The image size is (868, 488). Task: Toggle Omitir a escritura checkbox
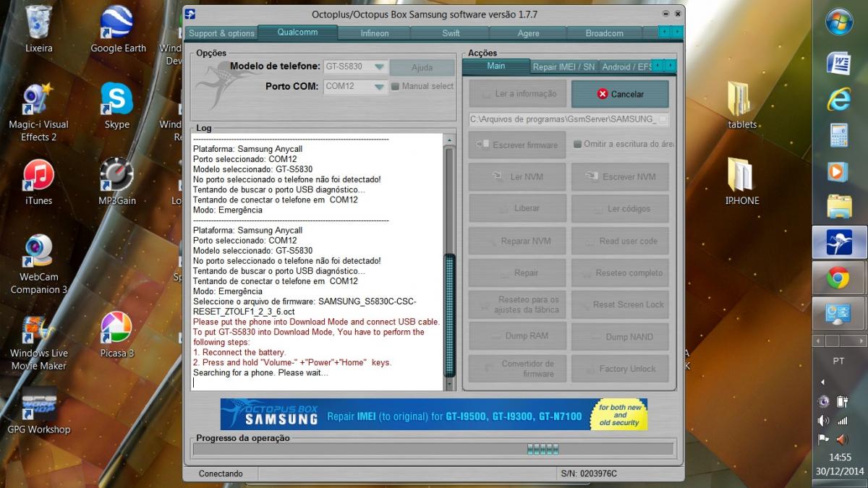(577, 145)
